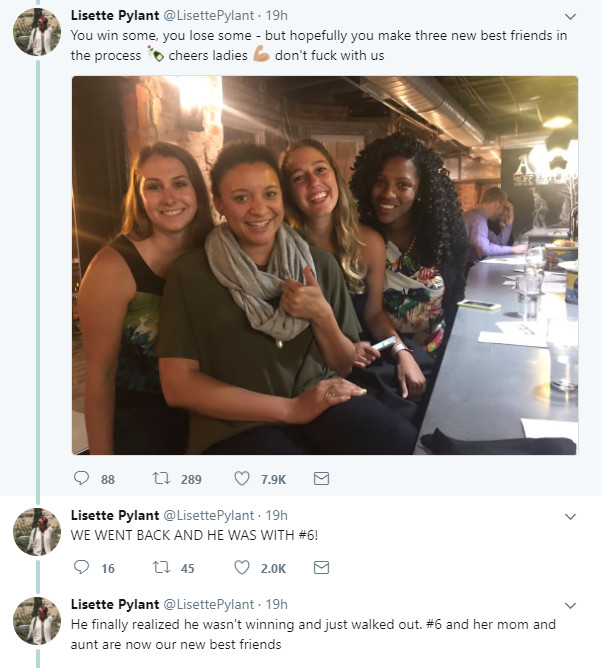Retweet the first tweet showing 289 retweets
The width and height of the screenshot is (602, 668).
(x=160, y=479)
